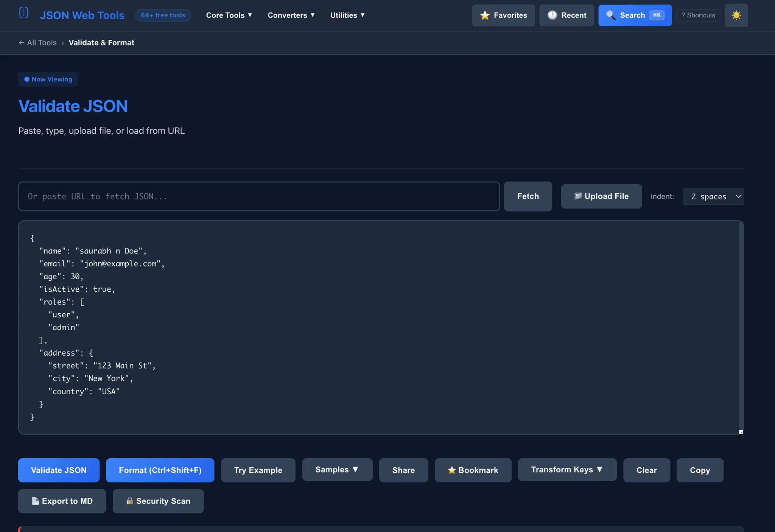Click the "New York" city value
The height and width of the screenshot is (532, 775).
pyautogui.click(x=107, y=378)
